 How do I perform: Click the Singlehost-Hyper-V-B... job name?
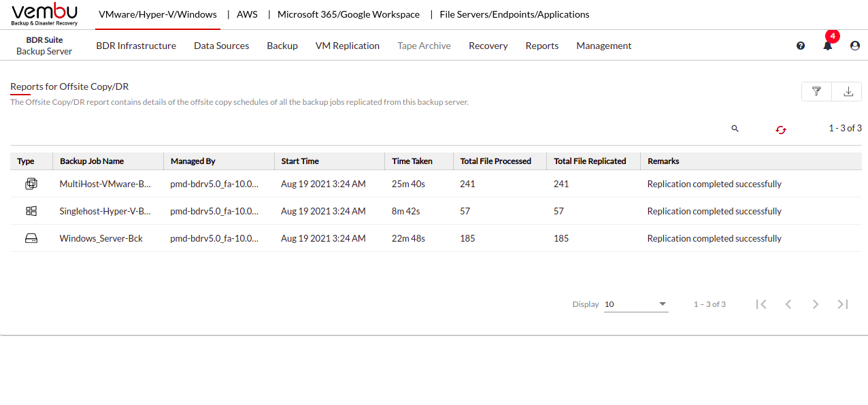click(105, 211)
